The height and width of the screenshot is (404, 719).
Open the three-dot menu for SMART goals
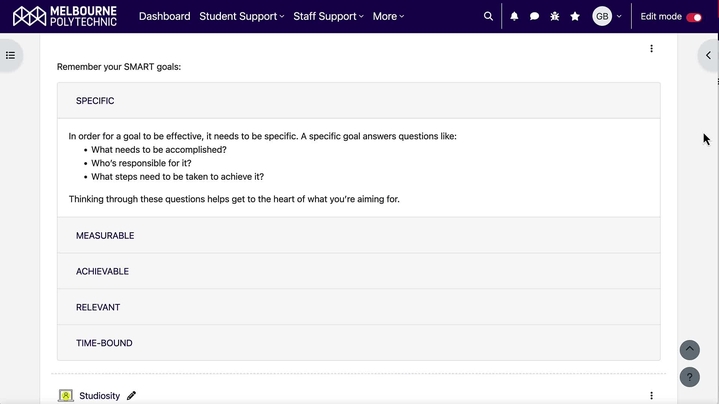click(651, 49)
